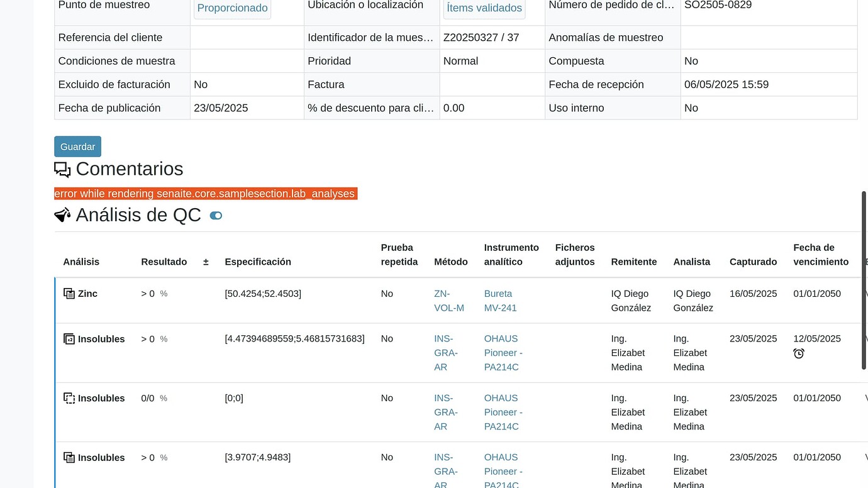Click the QC flask icon beside Análisis de QC
Image resolution: width=868 pixels, height=488 pixels.
(x=62, y=214)
